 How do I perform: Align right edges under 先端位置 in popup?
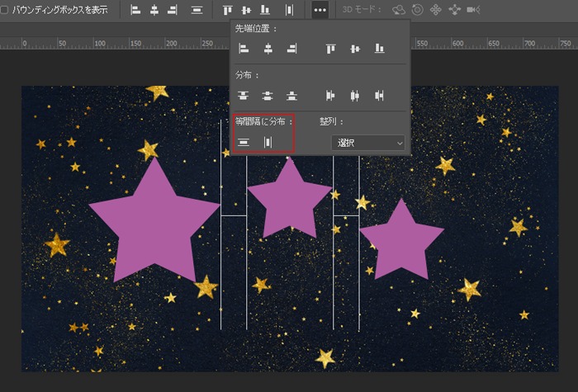[292, 48]
